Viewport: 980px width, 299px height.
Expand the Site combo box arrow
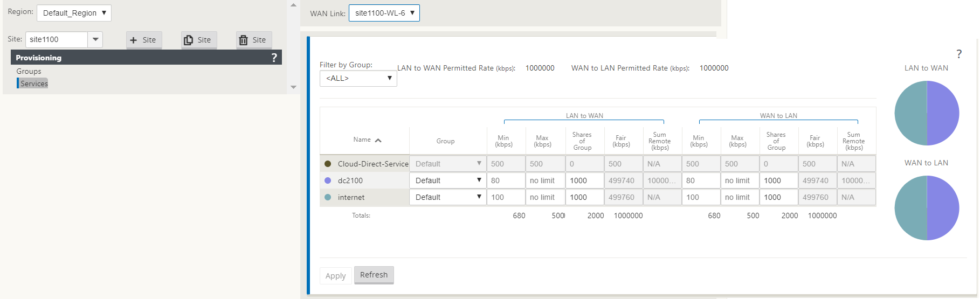(x=95, y=39)
